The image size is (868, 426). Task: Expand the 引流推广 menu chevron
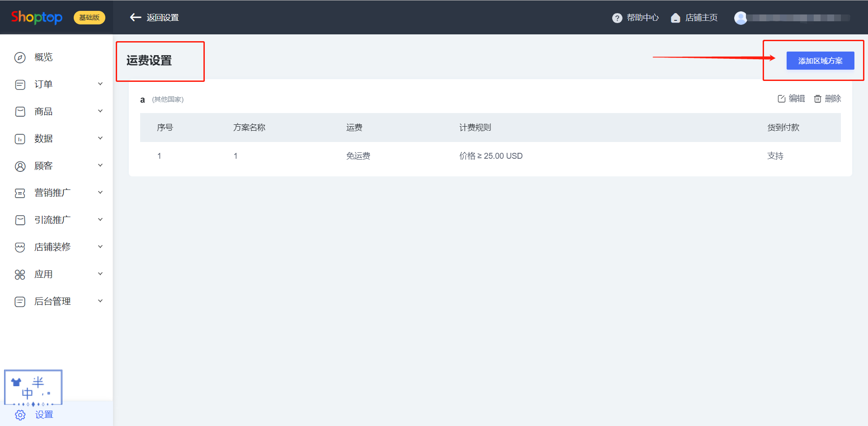pos(100,220)
